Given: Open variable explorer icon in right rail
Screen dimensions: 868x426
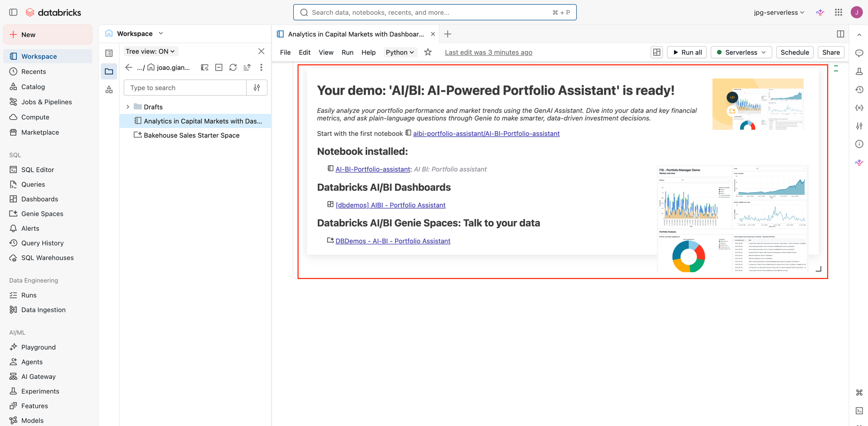Looking at the screenshot, I should click(859, 108).
